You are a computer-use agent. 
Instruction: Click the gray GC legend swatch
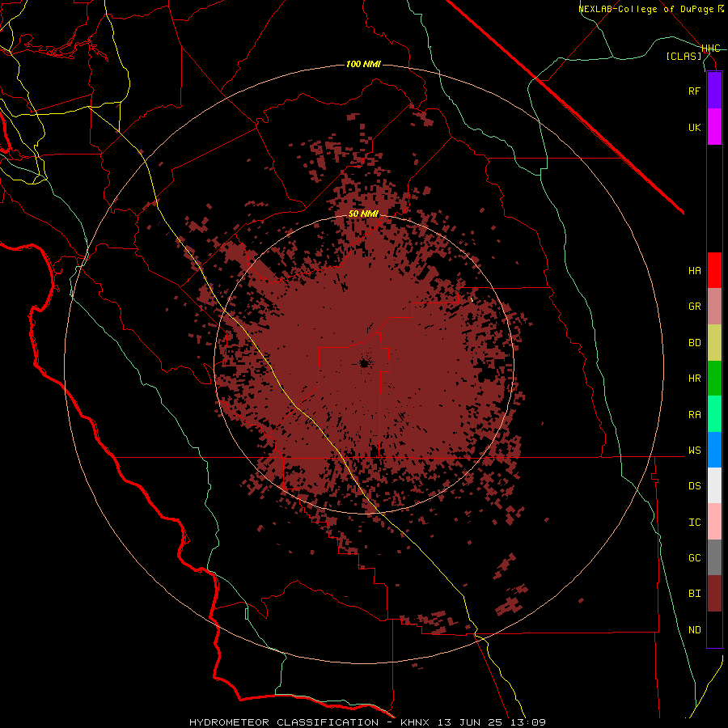[x=714, y=557]
